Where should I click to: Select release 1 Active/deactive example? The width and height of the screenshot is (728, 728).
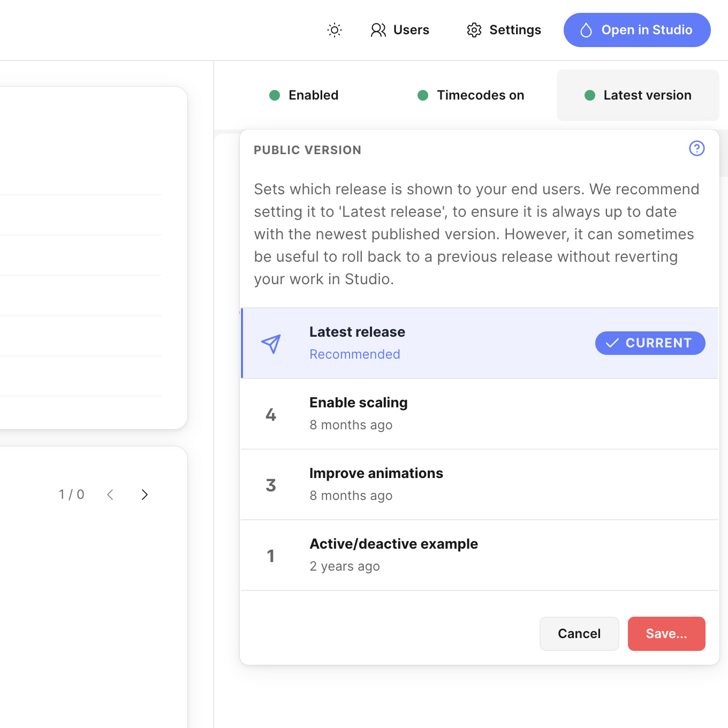point(480,555)
